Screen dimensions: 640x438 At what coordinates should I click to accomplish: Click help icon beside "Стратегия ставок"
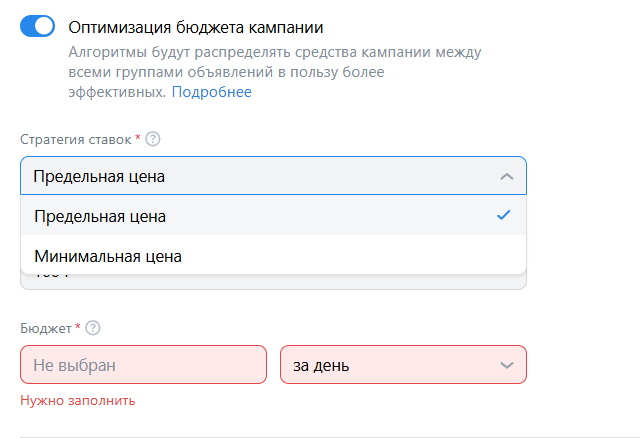[x=153, y=139]
